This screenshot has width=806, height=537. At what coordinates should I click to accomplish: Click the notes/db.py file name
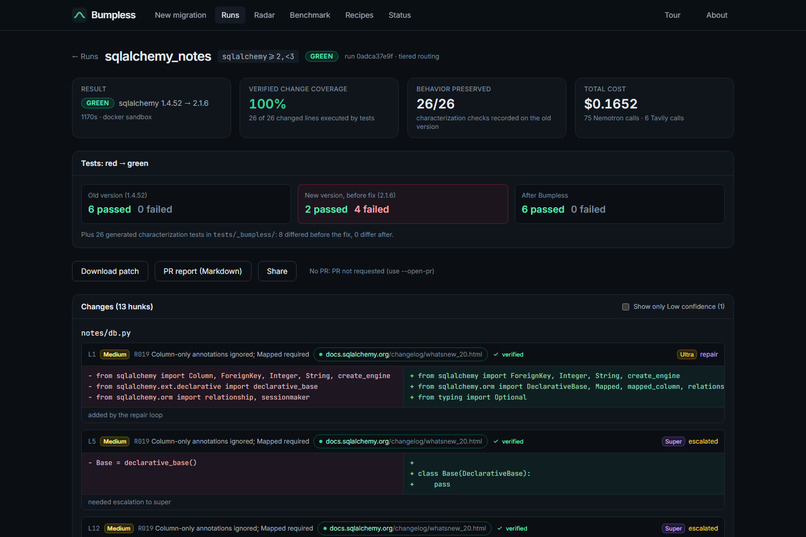[x=106, y=333]
